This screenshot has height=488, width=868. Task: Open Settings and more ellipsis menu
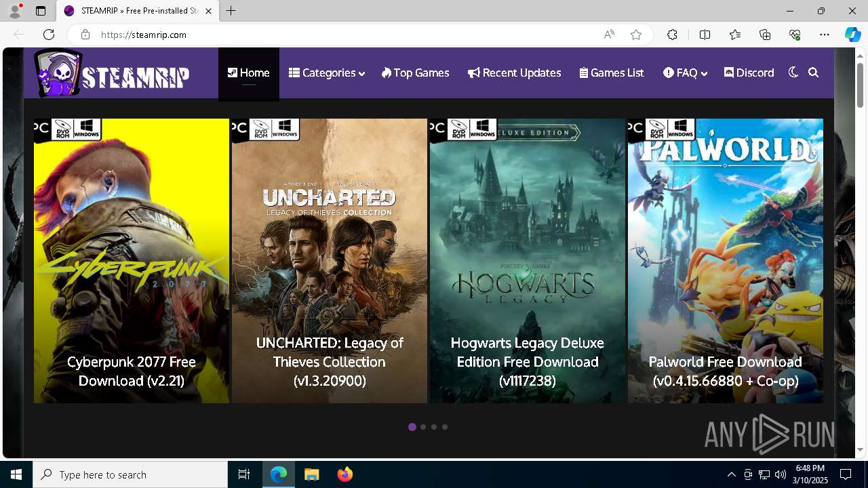click(825, 35)
